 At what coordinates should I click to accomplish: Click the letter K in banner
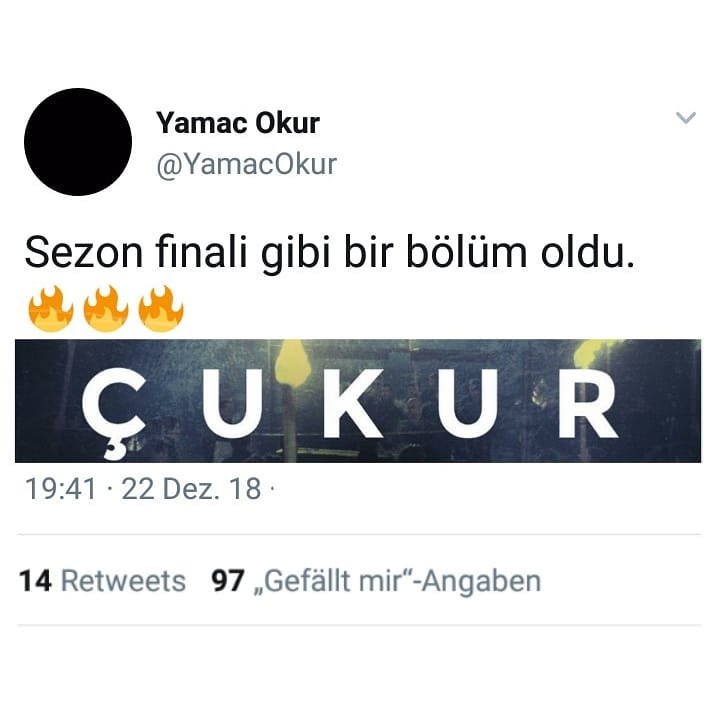click(352, 403)
